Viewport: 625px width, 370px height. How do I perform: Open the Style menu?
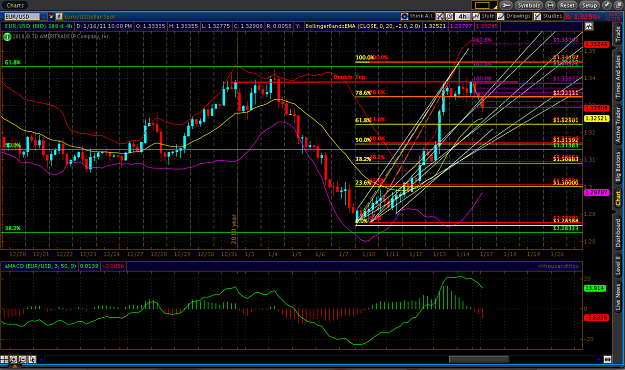click(483, 16)
